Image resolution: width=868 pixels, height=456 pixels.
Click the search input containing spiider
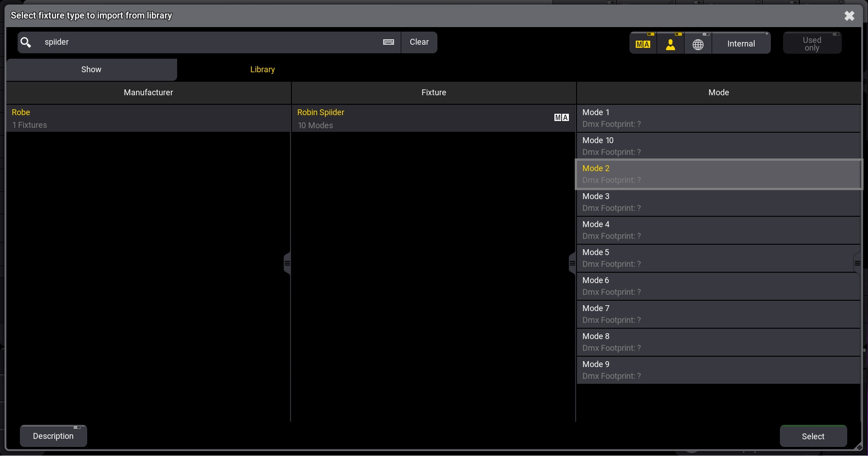[208, 42]
